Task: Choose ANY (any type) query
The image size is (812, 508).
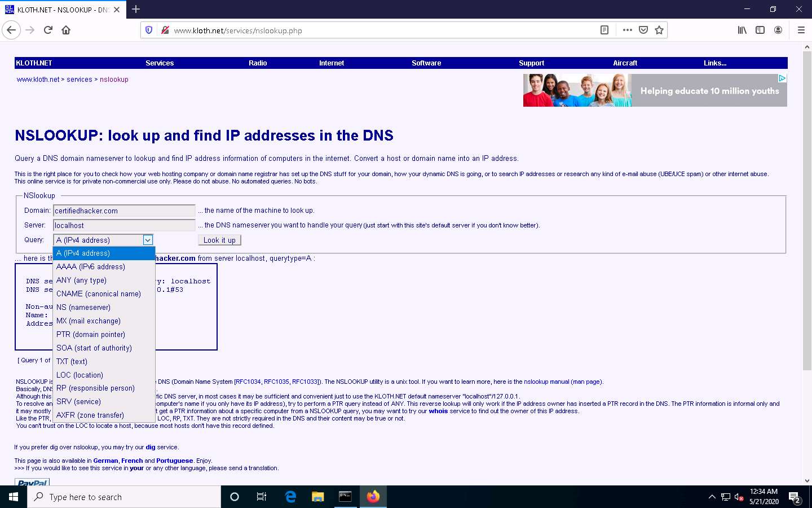Action: [x=104, y=281]
